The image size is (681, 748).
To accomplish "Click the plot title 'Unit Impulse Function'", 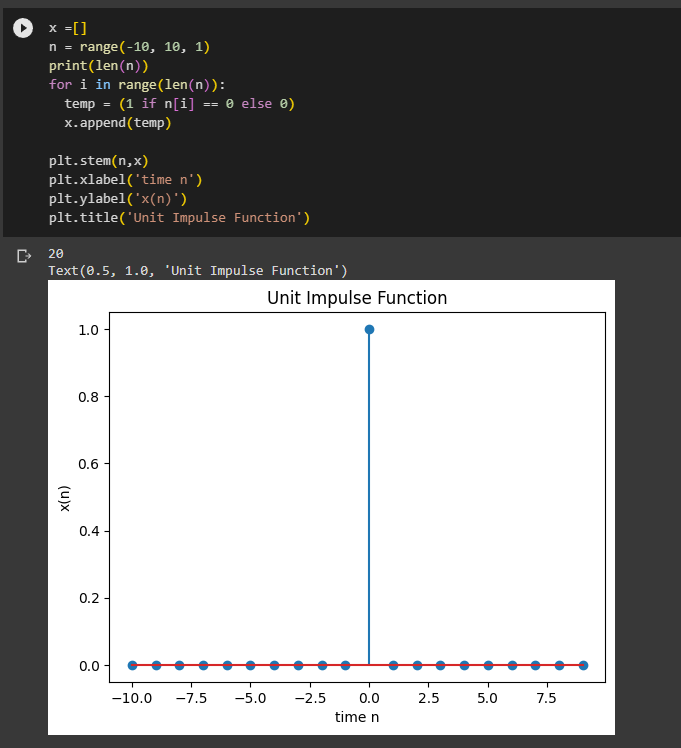I will [357, 298].
